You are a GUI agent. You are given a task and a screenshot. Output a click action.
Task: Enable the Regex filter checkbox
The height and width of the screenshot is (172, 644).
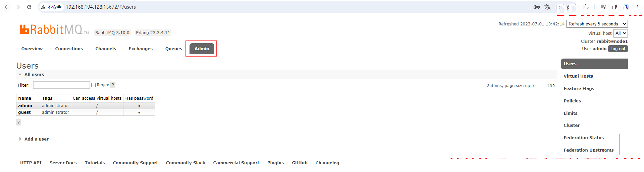[94, 85]
